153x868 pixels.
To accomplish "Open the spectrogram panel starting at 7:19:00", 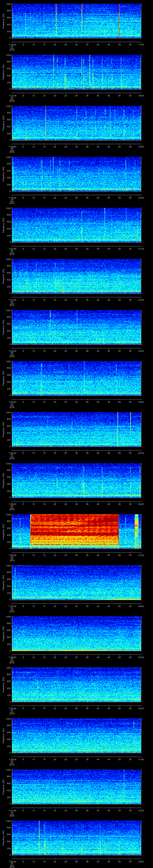I will [77, 174].
